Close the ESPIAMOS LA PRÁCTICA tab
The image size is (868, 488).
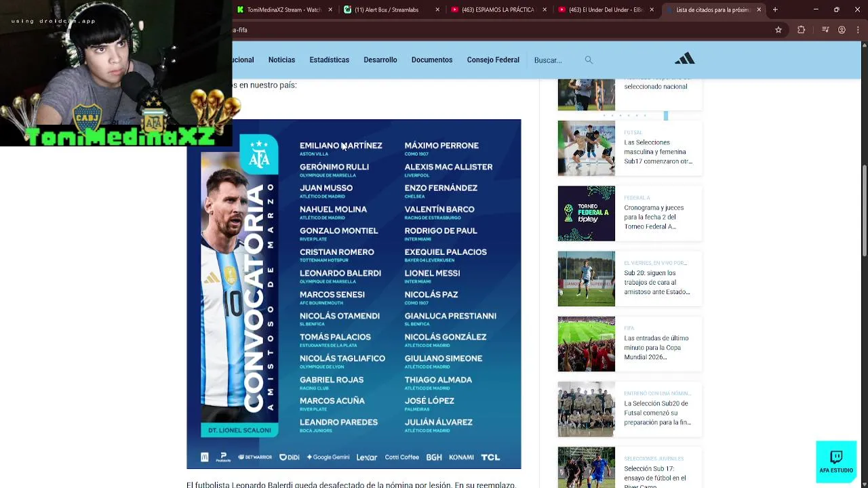[545, 9]
